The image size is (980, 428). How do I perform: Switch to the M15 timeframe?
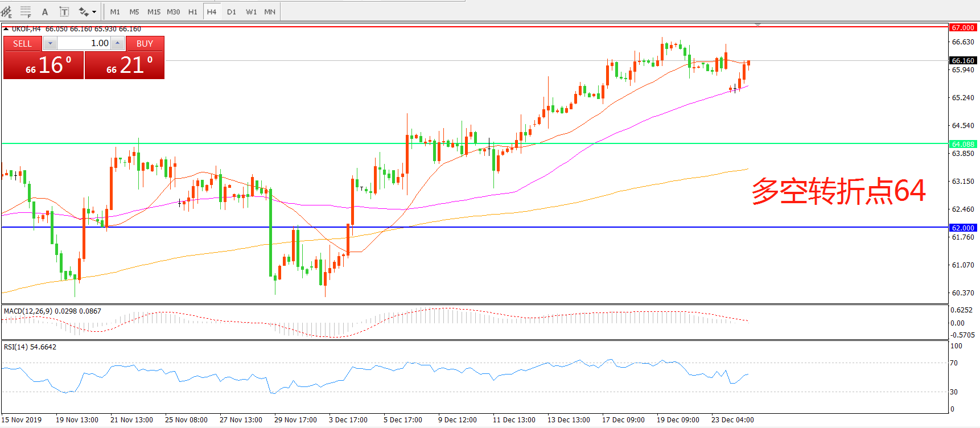coord(154,11)
